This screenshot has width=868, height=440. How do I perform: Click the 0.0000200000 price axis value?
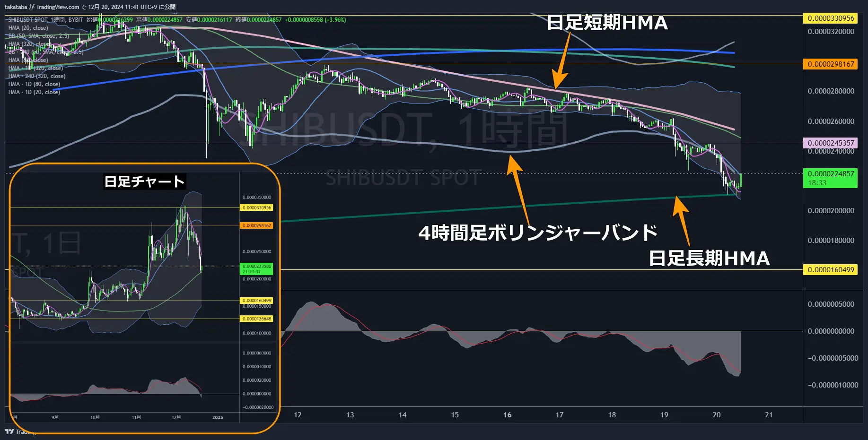tap(831, 211)
